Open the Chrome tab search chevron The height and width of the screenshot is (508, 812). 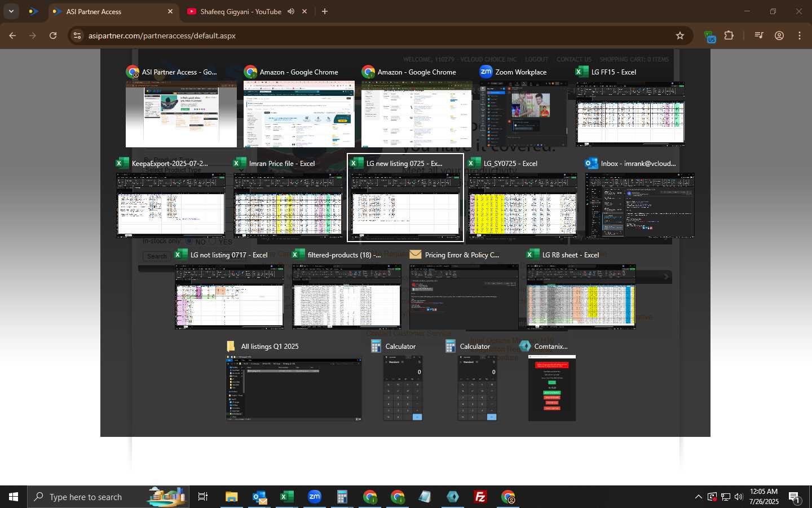click(x=11, y=11)
